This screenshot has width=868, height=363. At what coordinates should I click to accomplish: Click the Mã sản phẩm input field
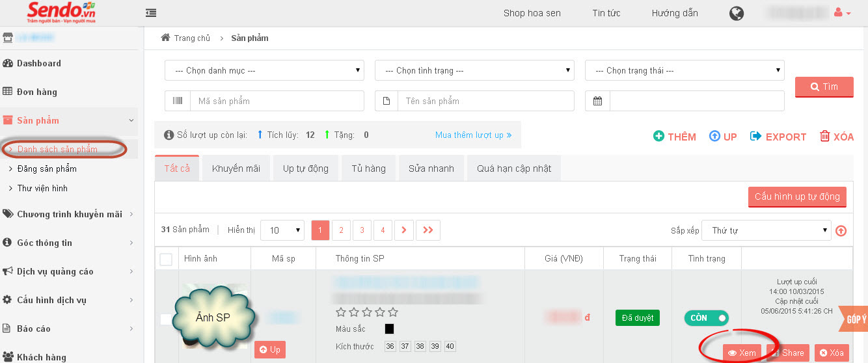point(277,101)
